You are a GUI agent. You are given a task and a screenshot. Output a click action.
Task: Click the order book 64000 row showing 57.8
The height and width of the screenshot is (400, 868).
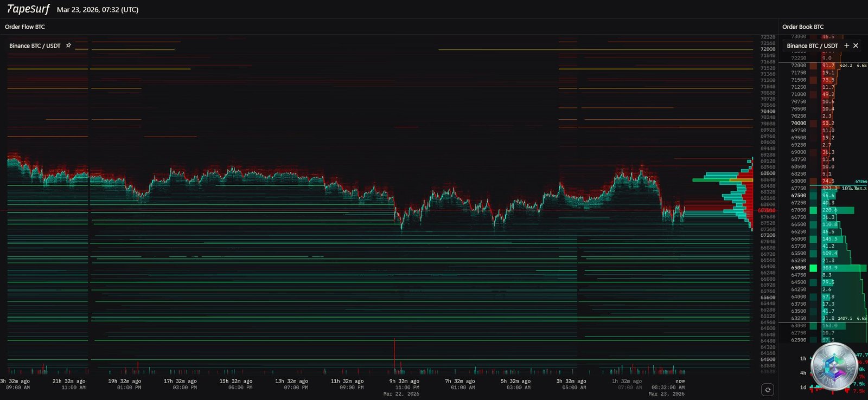pos(823,296)
